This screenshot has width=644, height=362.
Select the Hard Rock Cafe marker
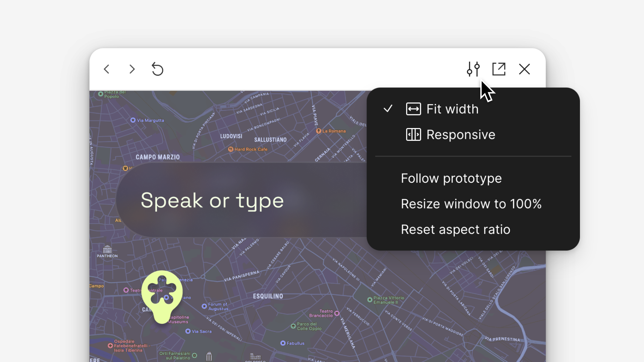coord(231,149)
